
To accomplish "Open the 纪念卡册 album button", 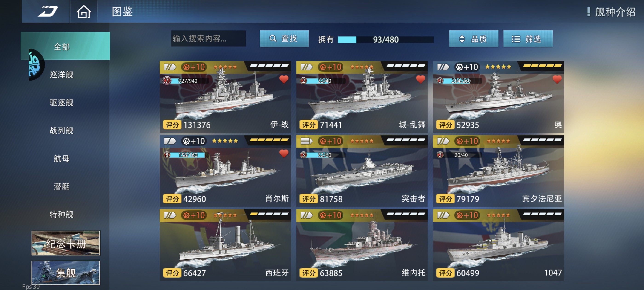I will tap(66, 243).
